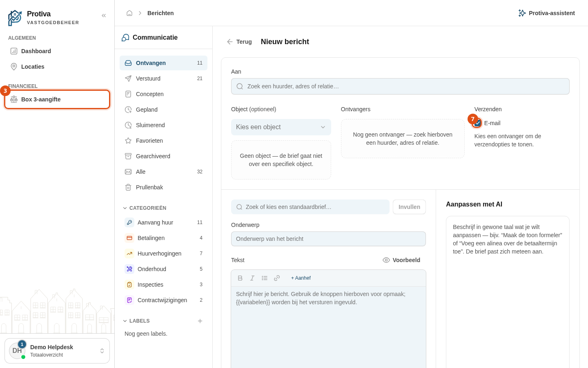Open the Demo Helpdesk account switcher
588x368 pixels.
tap(57, 351)
